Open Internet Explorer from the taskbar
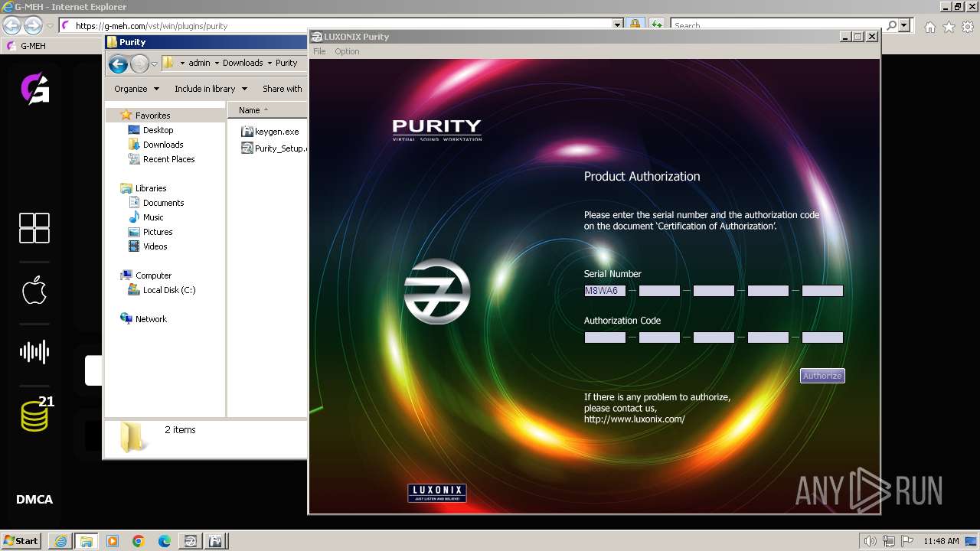The height and width of the screenshot is (551, 980). [x=60, y=541]
